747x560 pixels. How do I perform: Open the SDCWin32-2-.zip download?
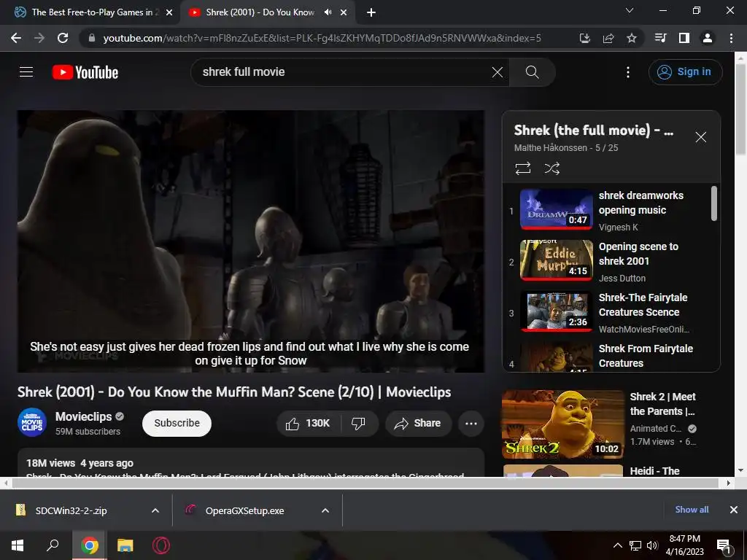pyautogui.click(x=71, y=510)
